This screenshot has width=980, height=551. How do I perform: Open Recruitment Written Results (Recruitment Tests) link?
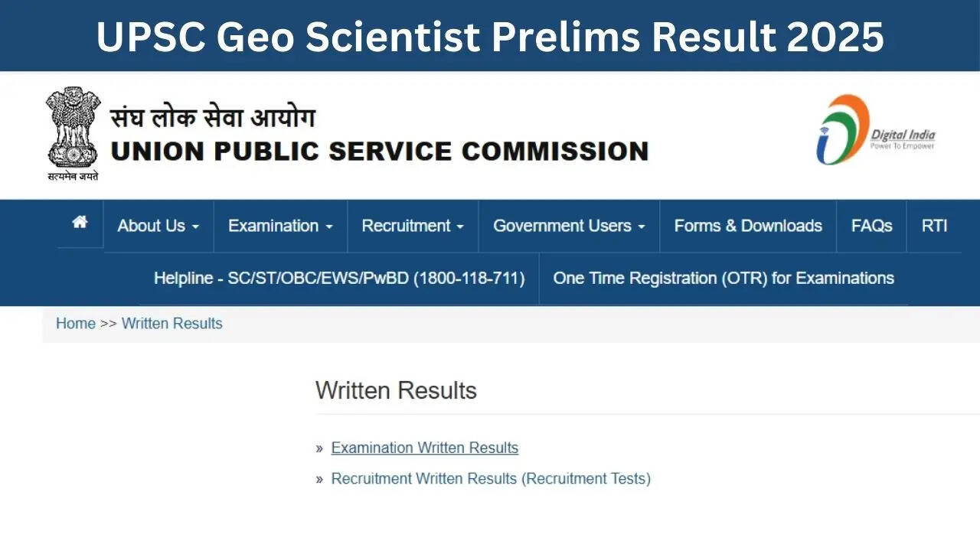point(491,478)
